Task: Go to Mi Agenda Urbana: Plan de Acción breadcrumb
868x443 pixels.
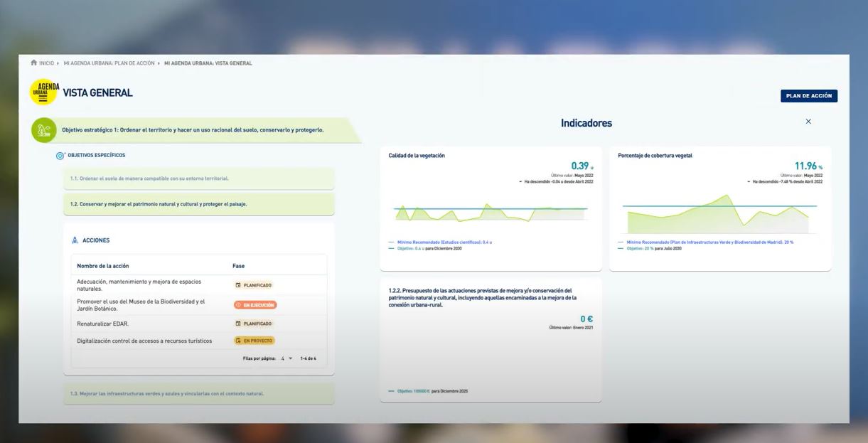Action: [x=109, y=63]
